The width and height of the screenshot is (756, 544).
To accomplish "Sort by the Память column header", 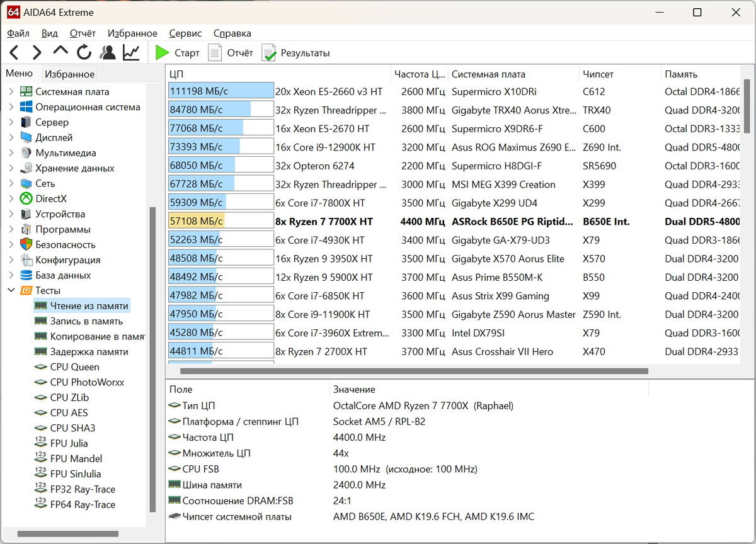I will click(x=701, y=74).
